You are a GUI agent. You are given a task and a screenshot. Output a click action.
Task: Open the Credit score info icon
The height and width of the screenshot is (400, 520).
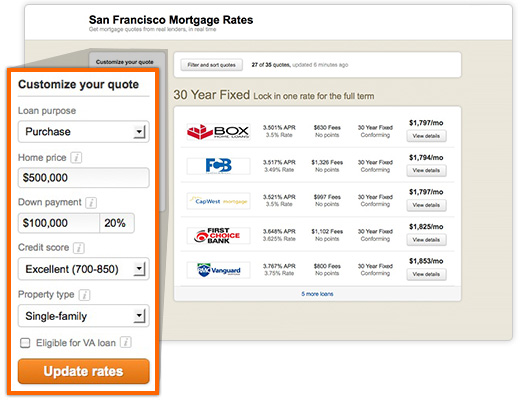pyautogui.click(x=79, y=248)
